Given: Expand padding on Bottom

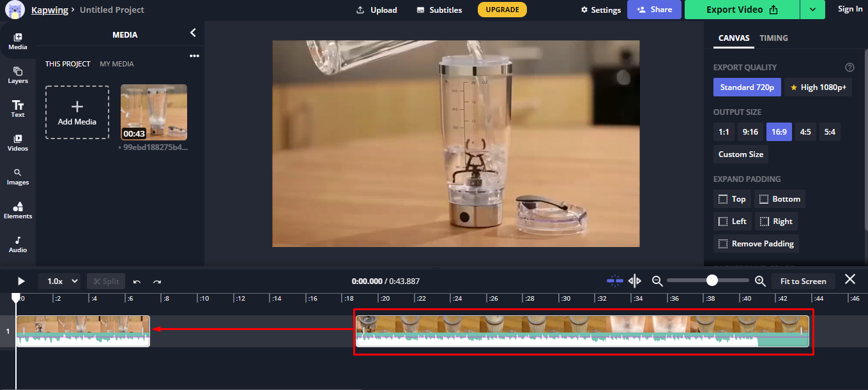Looking at the screenshot, I should 780,199.
